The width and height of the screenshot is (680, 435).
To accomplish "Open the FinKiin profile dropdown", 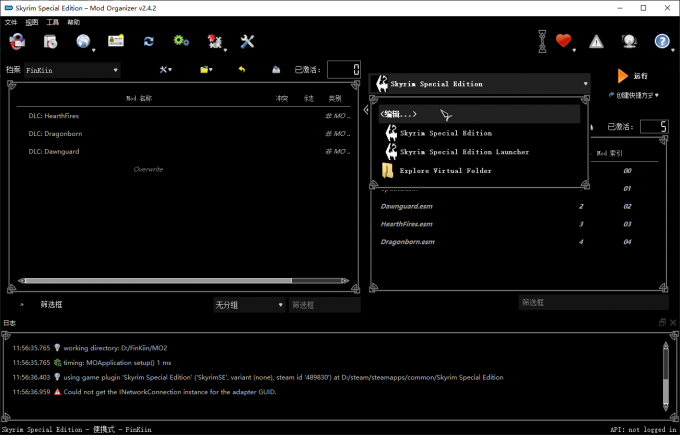I will [72, 70].
